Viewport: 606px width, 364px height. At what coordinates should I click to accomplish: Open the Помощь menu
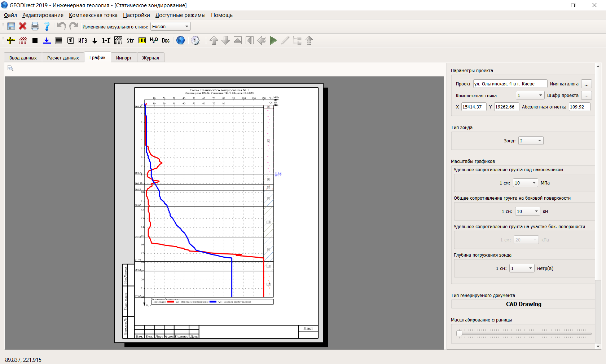click(222, 15)
